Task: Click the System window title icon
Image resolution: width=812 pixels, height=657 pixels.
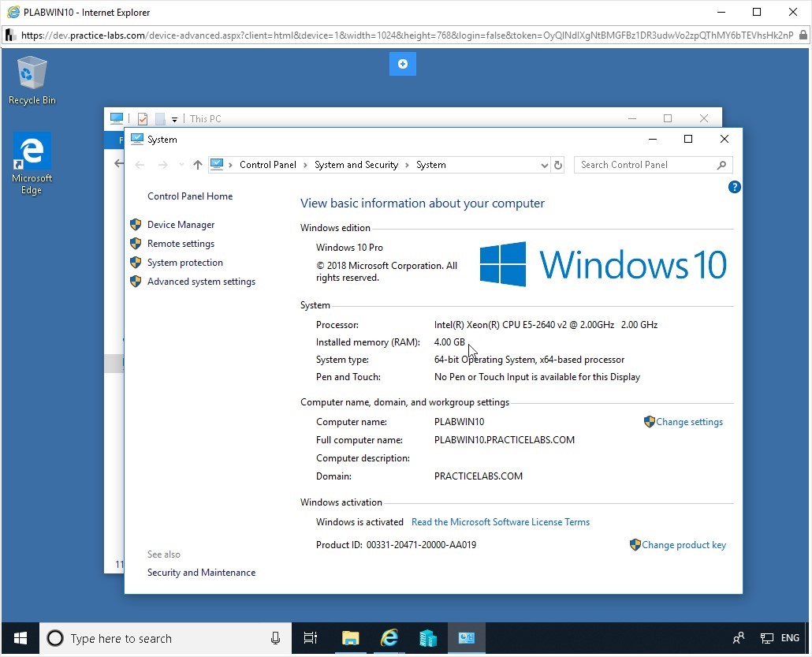Action: (x=136, y=139)
